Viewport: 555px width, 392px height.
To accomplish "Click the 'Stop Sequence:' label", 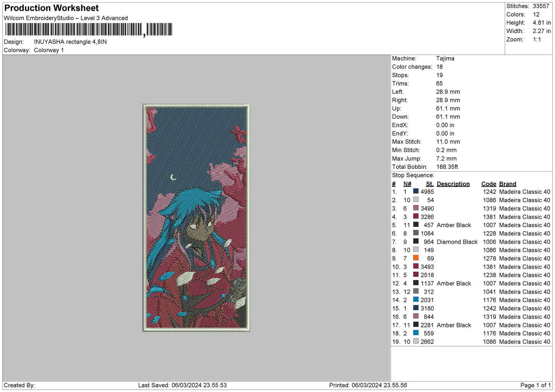I will point(413,175).
